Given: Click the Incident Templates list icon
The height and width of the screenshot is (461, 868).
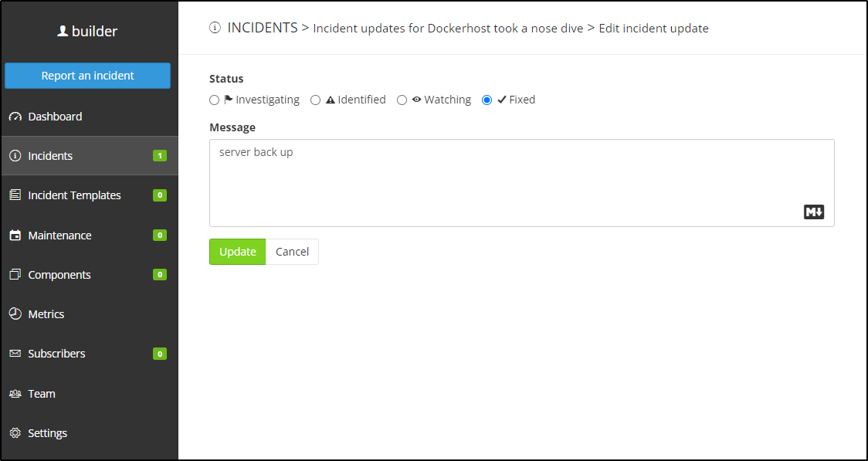Looking at the screenshot, I should (x=15, y=195).
